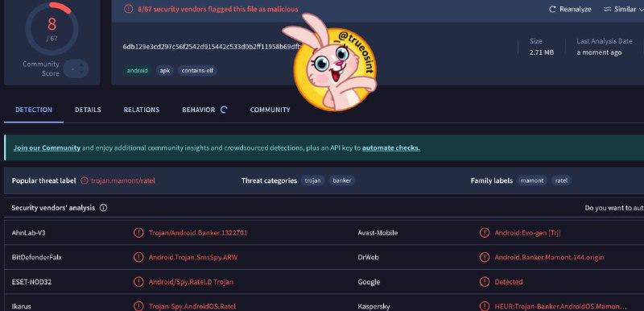Click the 'Last Analysis Date' label
The height and width of the screenshot is (311, 644).
coord(605,41)
